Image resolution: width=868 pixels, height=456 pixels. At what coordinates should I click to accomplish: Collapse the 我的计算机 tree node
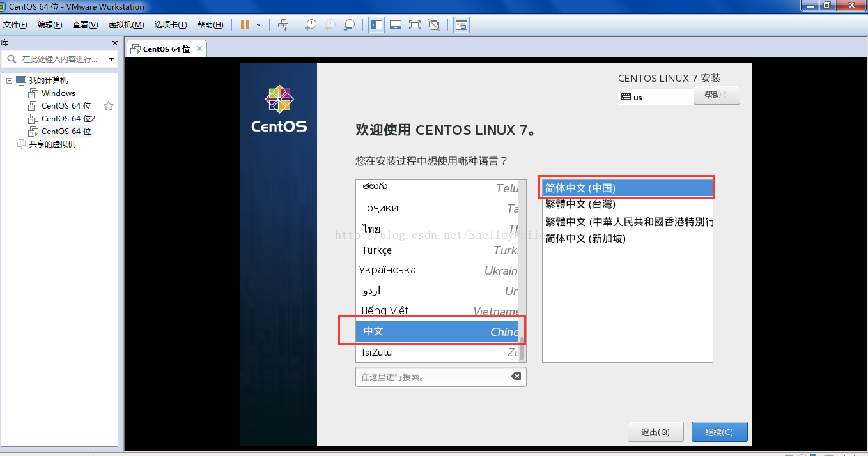click(x=10, y=80)
